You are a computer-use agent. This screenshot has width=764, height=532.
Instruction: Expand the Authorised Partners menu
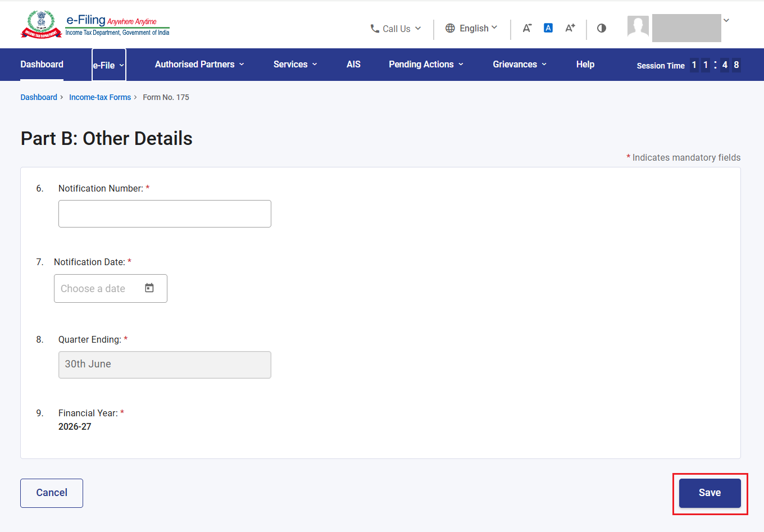[x=199, y=64]
